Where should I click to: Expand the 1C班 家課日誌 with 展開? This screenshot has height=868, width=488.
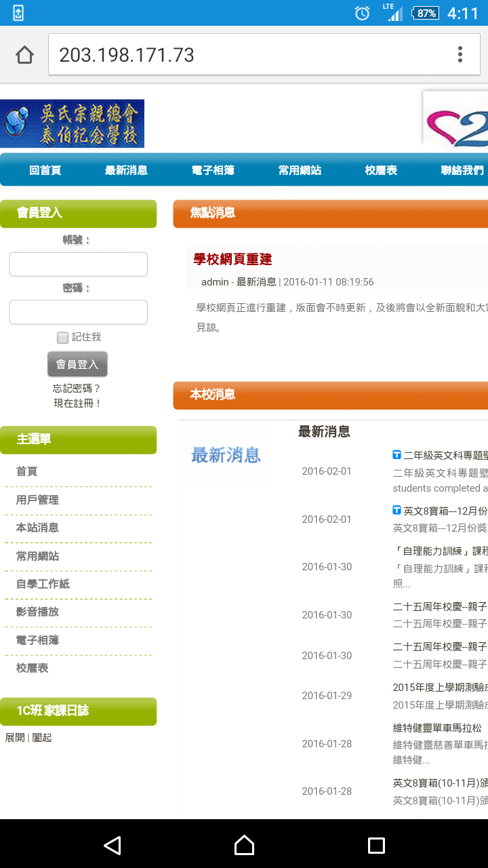[x=15, y=738]
